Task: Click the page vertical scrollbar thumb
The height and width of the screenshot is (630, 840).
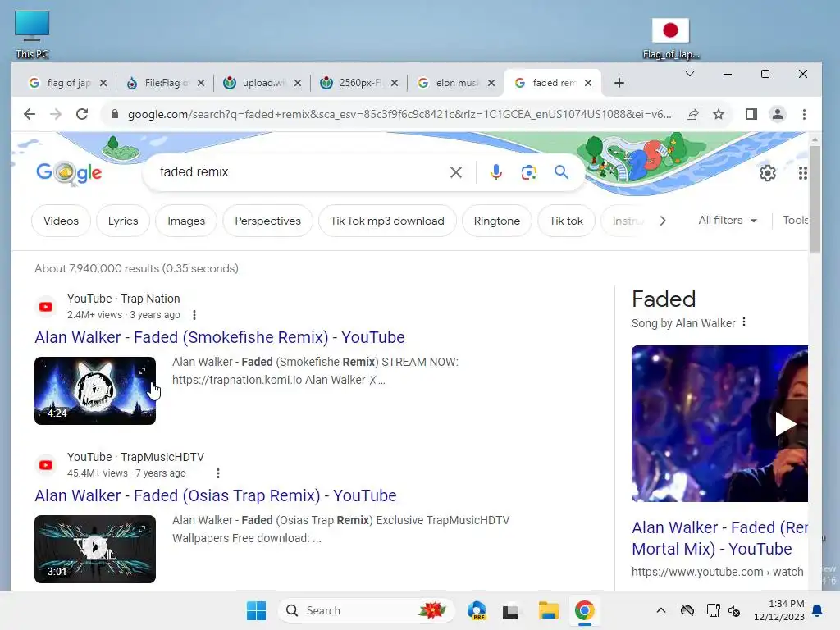Action: [x=815, y=199]
